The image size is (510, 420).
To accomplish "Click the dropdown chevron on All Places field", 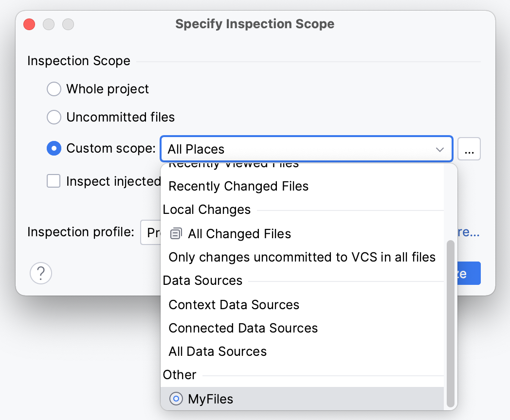I will point(439,149).
